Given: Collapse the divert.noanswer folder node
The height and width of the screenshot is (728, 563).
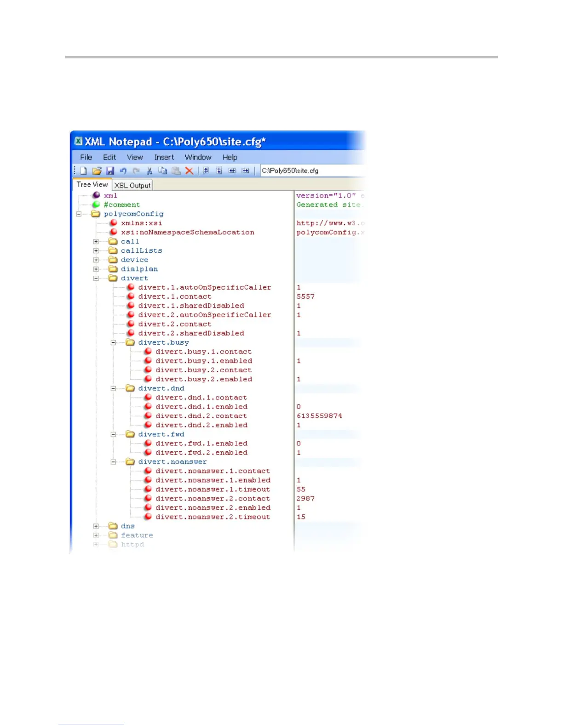Looking at the screenshot, I should pyautogui.click(x=113, y=462).
